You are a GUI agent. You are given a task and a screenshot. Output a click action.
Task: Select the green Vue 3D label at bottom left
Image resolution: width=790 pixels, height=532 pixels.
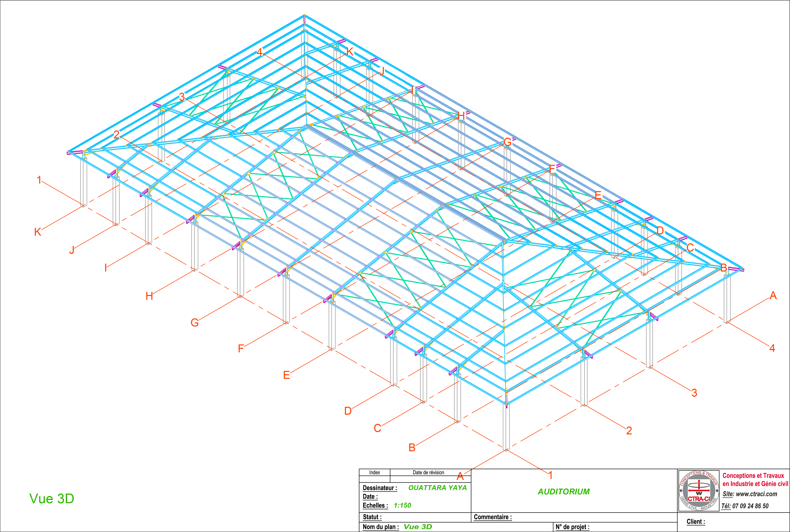(x=52, y=498)
